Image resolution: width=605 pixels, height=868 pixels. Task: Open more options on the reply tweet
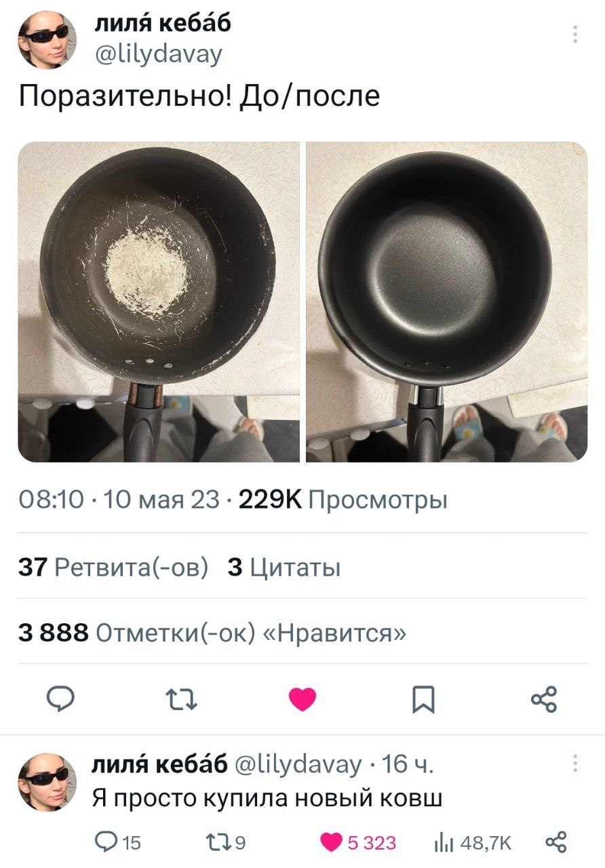tap(574, 764)
